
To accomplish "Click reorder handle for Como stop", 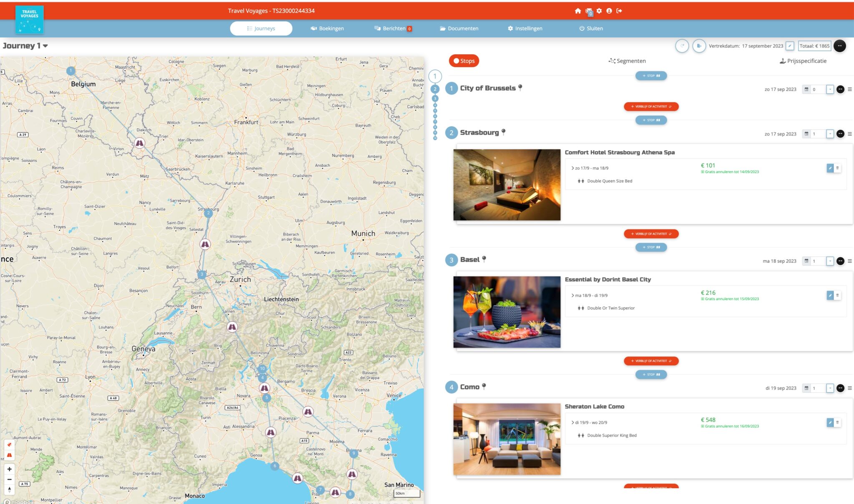I will pos(850,388).
